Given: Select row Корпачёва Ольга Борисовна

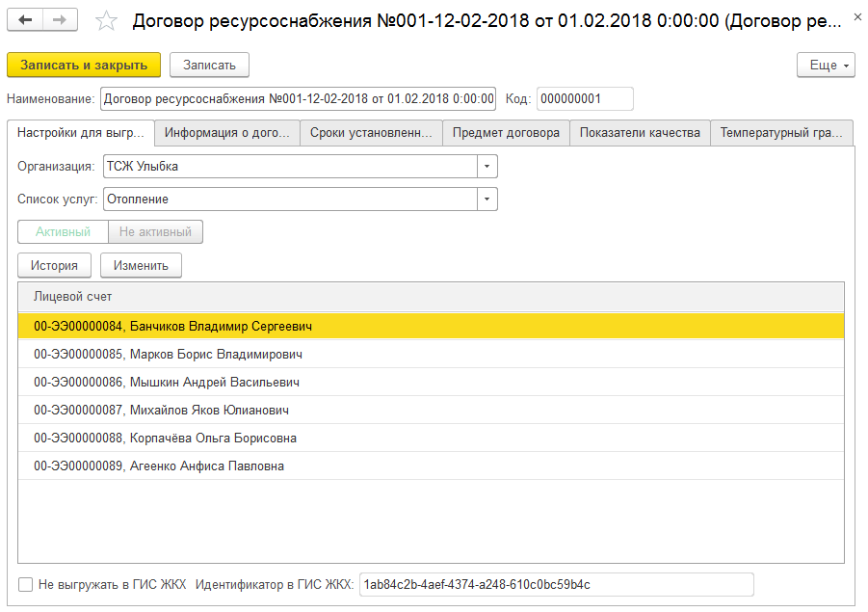Looking at the screenshot, I should click(x=431, y=439).
